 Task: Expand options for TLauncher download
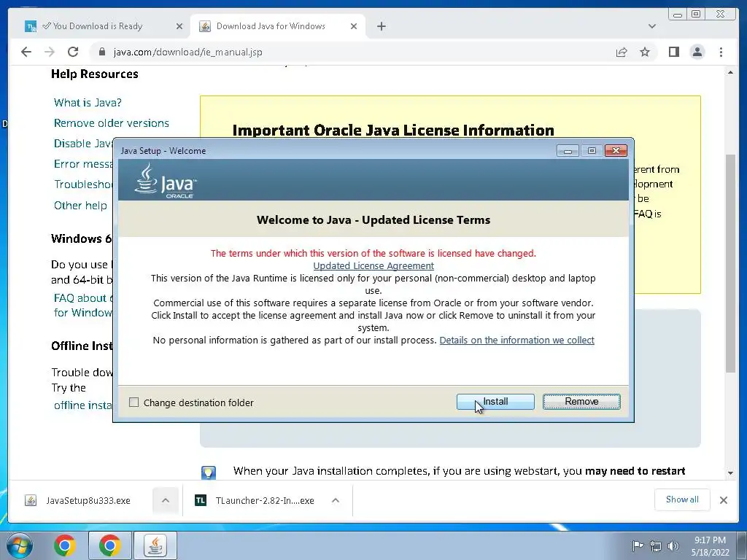336,500
